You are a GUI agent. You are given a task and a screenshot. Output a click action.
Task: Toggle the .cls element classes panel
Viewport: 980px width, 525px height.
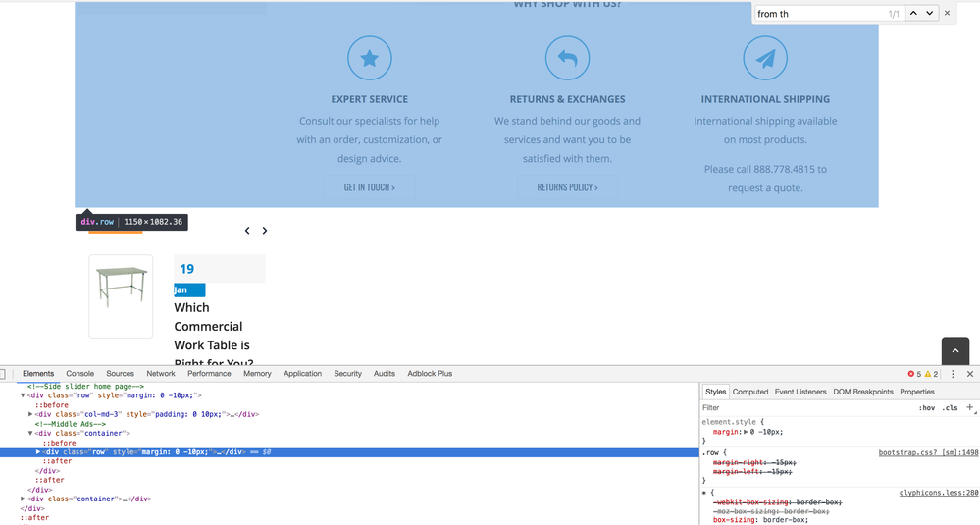click(950, 408)
